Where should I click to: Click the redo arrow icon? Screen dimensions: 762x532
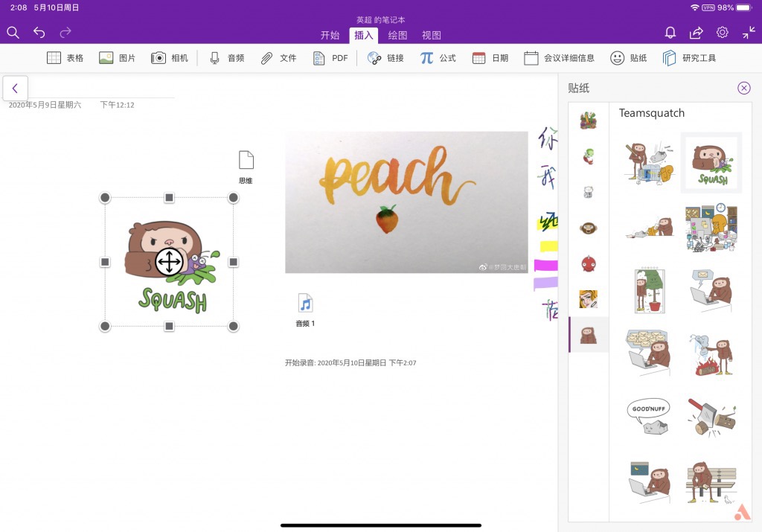click(x=65, y=33)
